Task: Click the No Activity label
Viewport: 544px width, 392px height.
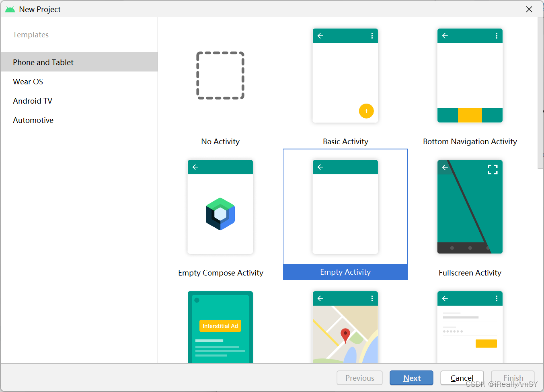Action: (220, 141)
